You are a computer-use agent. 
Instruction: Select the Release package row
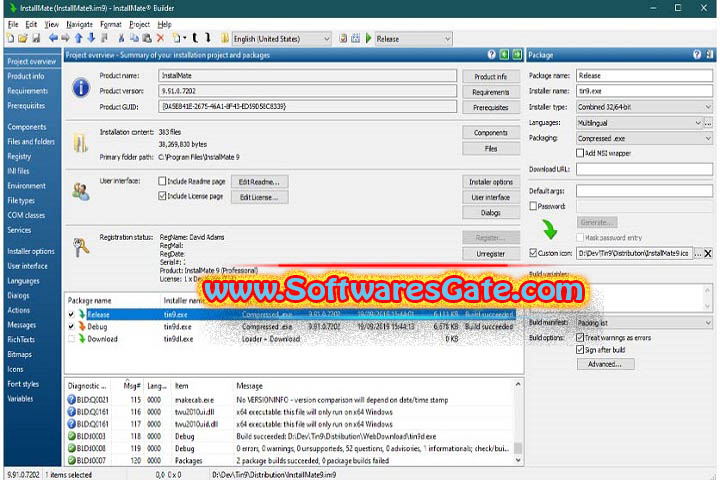click(x=291, y=314)
